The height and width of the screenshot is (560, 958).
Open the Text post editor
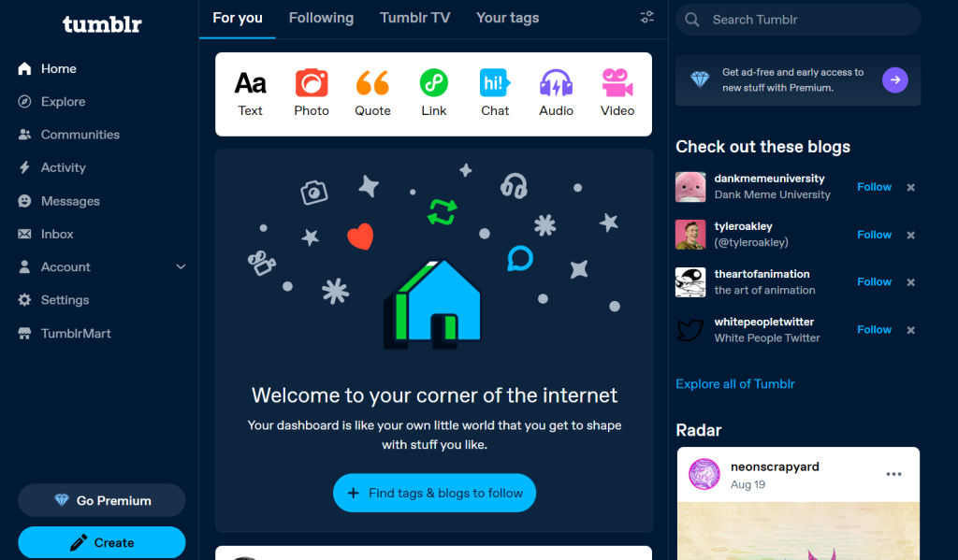tap(251, 93)
